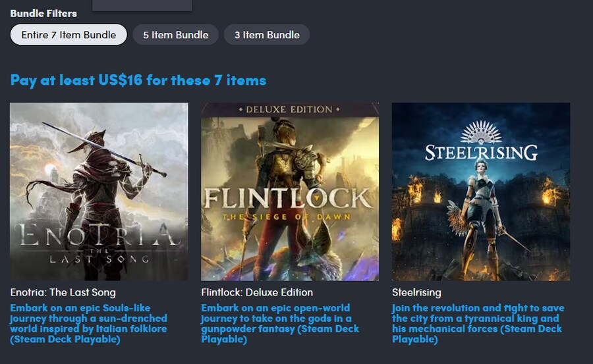The image size is (593, 364).
Task: Choose the 3 Item Bundle filter
Action: [x=266, y=35]
